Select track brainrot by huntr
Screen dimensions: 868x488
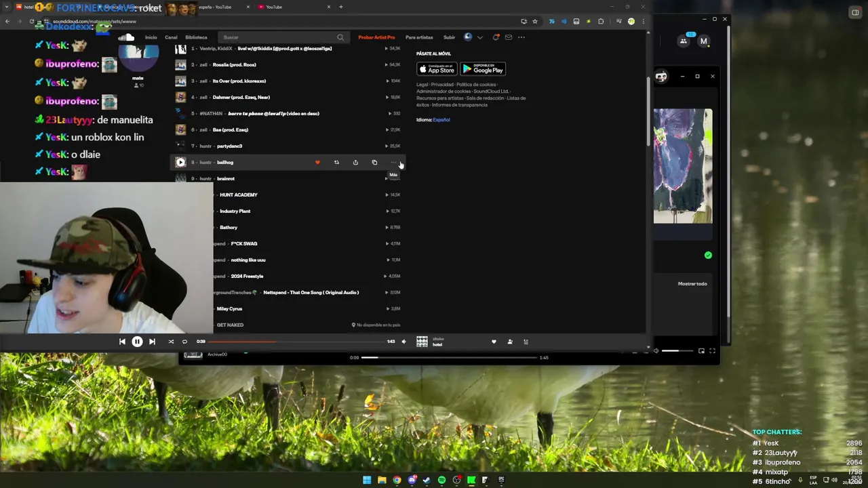[225, 178]
